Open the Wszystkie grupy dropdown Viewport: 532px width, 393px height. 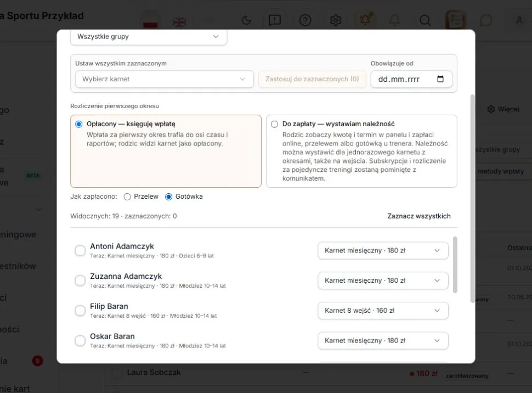(x=149, y=37)
